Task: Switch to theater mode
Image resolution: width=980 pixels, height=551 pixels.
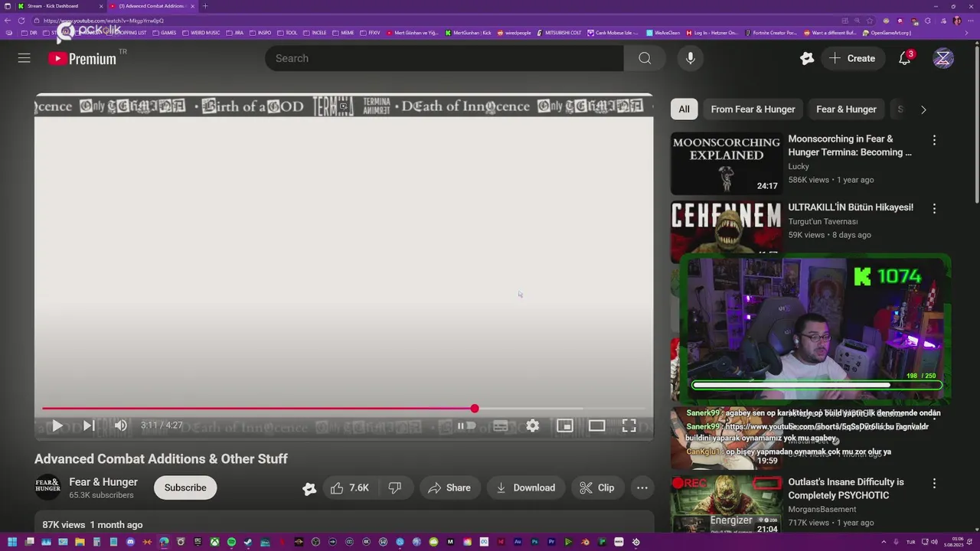Action: (x=596, y=426)
